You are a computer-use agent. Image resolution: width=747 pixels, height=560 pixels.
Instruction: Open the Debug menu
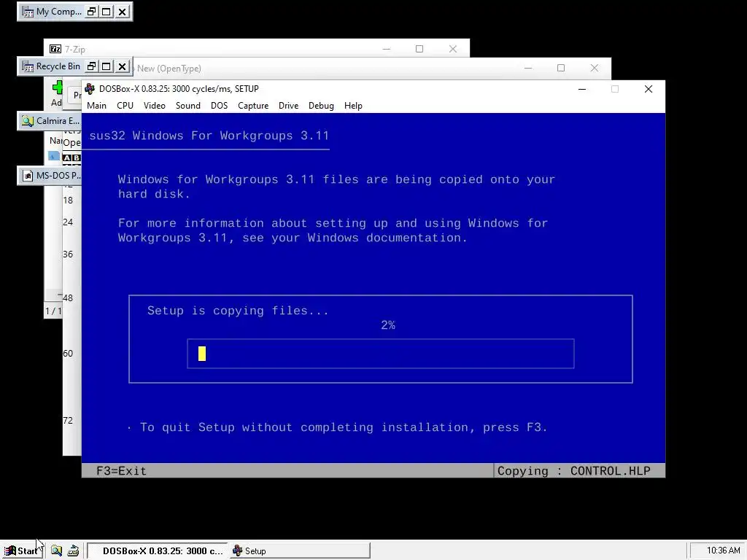pyautogui.click(x=321, y=106)
